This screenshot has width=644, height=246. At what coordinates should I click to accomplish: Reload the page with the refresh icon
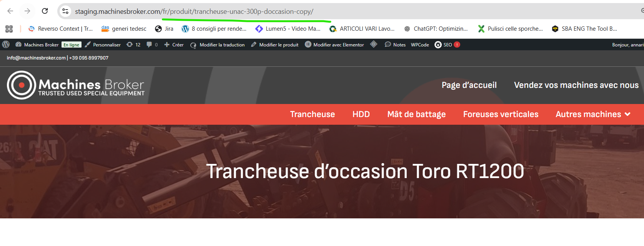[45, 11]
